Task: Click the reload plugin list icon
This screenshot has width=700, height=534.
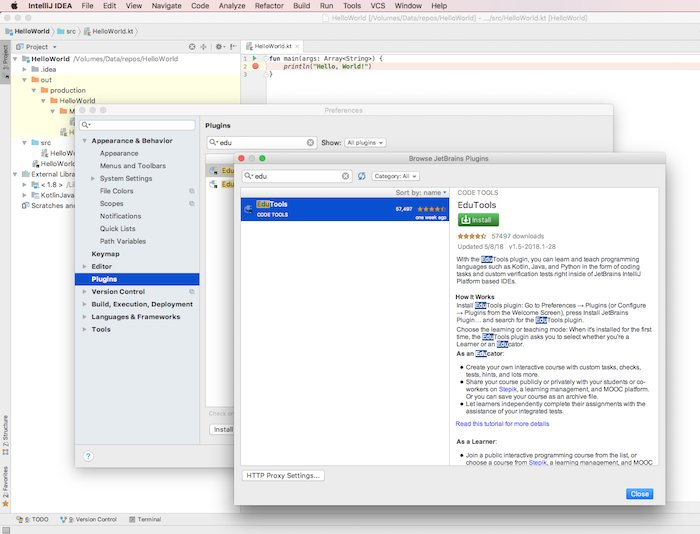Action: [362, 176]
